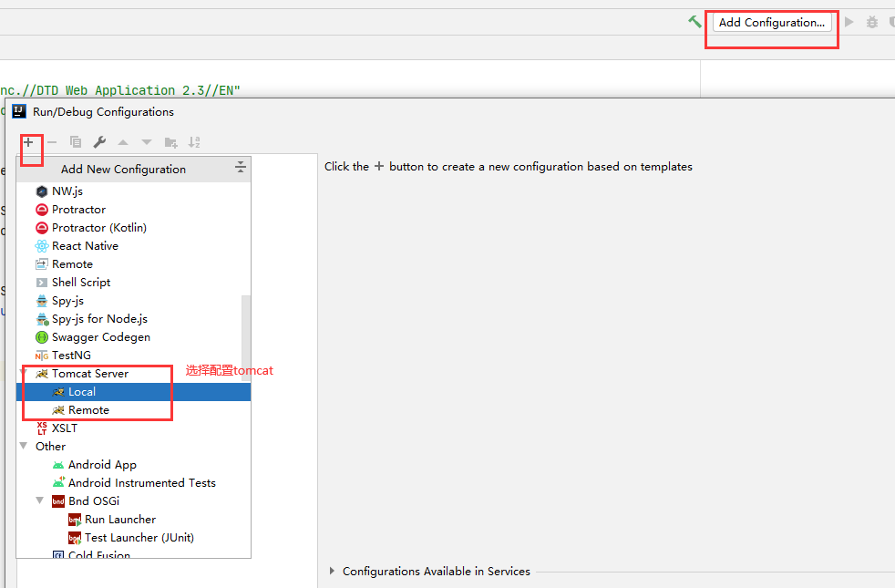
Task: Select Android Instrumented Tests type
Action: pos(134,483)
